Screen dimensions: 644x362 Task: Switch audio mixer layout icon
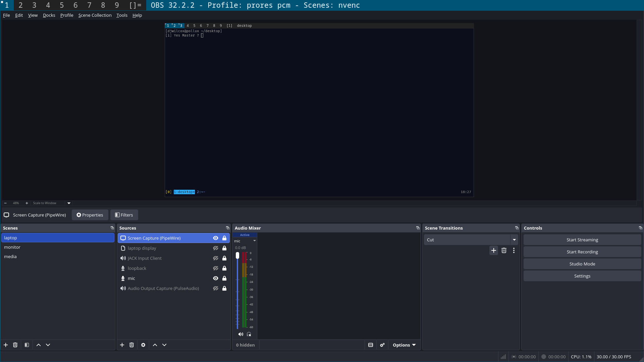pyautogui.click(x=371, y=345)
